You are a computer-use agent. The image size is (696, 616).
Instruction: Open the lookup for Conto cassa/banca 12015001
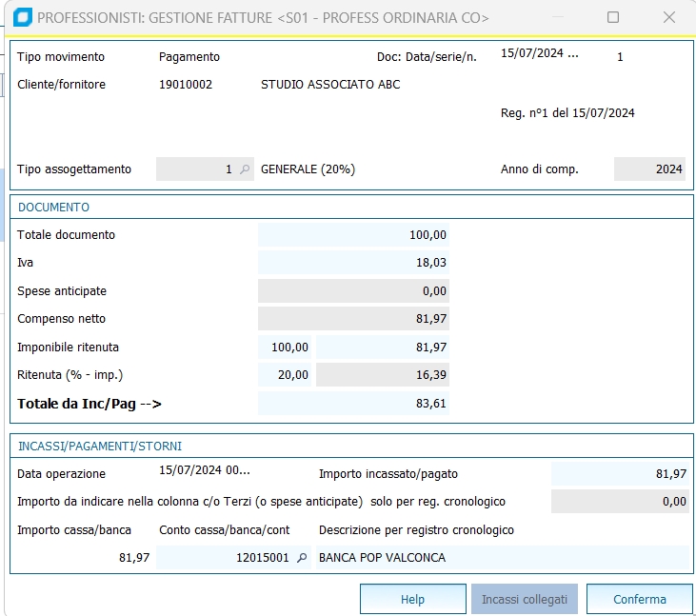click(303, 558)
